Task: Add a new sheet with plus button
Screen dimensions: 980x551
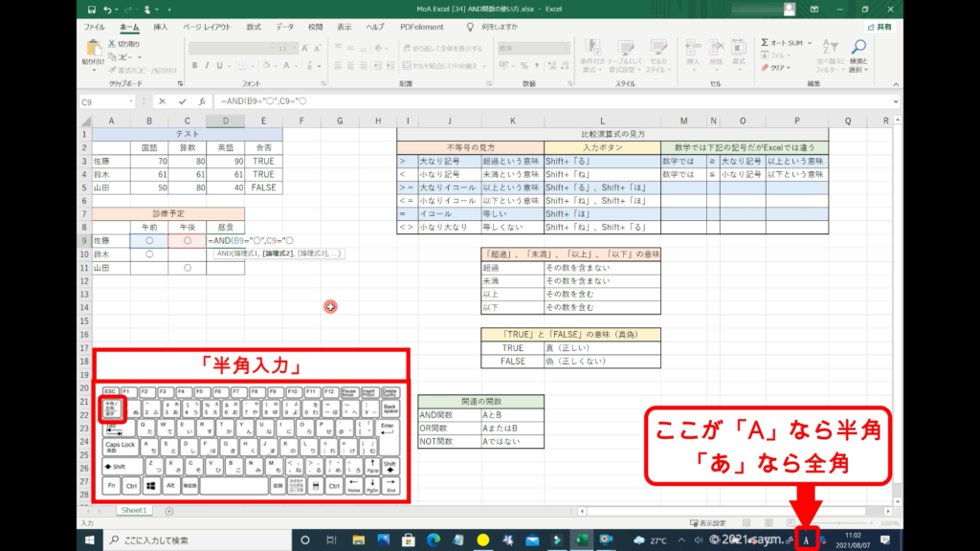Action: [169, 511]
